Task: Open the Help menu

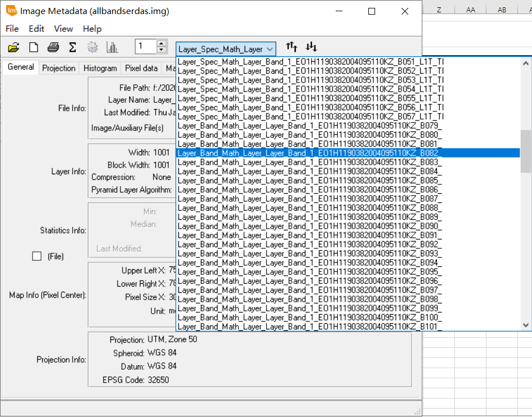Action: [x=92, y=29]
